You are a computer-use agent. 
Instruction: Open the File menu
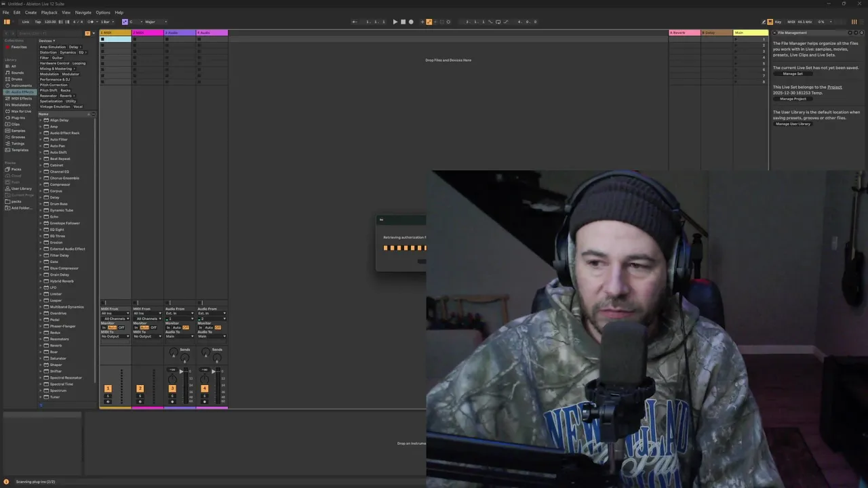[x=6, y=12]
